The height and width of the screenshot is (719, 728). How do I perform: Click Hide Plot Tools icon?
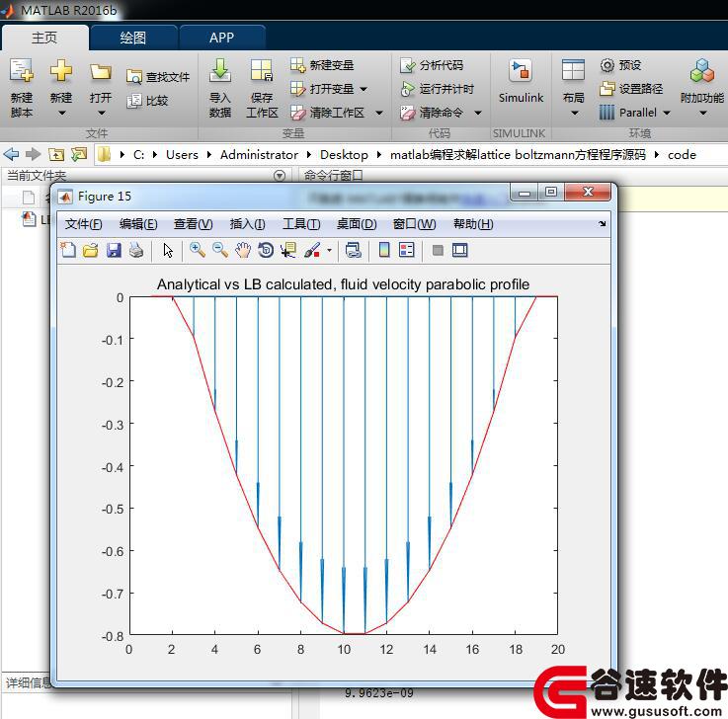pyautogui.click(x=438, y=250)
